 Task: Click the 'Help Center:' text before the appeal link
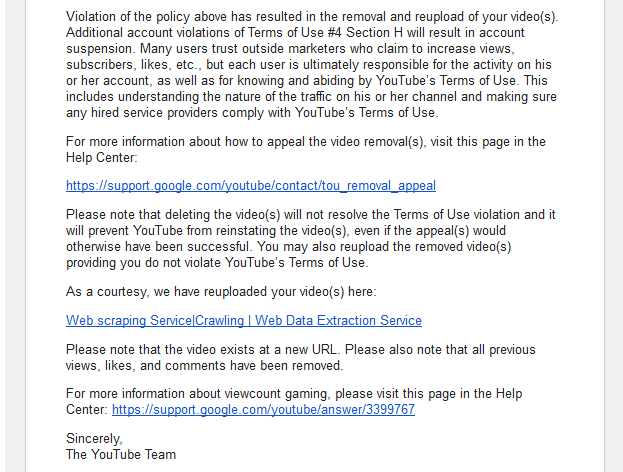coord(101,158)
